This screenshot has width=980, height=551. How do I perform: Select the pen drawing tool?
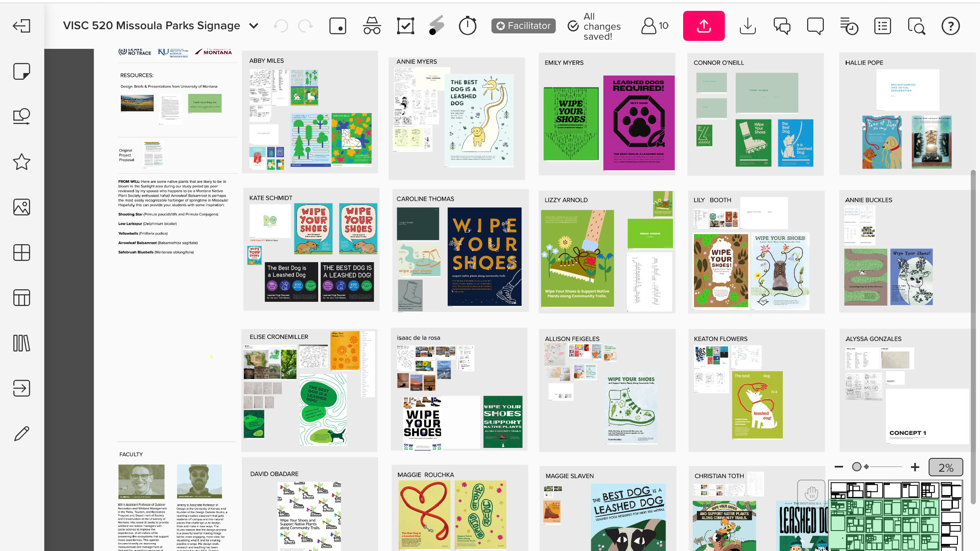22,434
